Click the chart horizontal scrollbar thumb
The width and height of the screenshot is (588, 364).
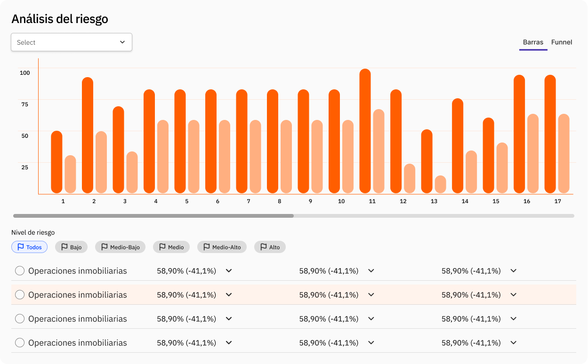click(x=153, y=216)
